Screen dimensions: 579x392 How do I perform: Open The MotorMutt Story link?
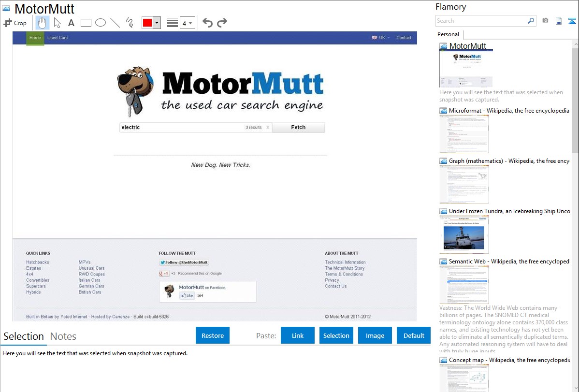point(345,268)
